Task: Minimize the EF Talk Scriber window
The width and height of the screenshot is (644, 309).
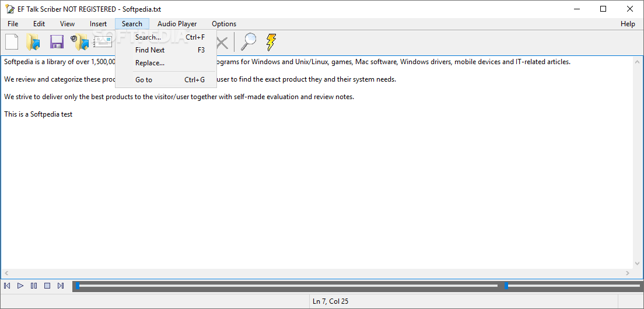Action: [x=577, y=9]
